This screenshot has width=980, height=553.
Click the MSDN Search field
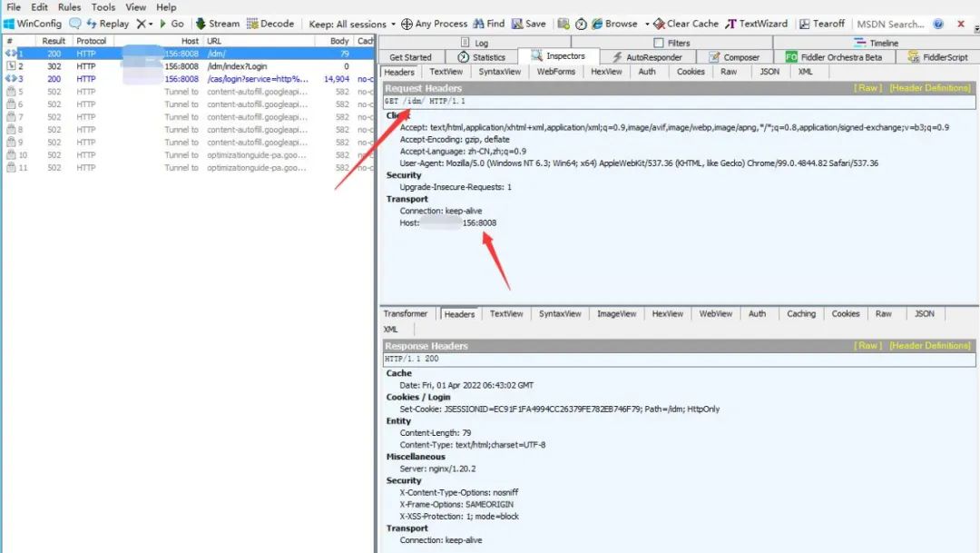(x=890, y=24)
